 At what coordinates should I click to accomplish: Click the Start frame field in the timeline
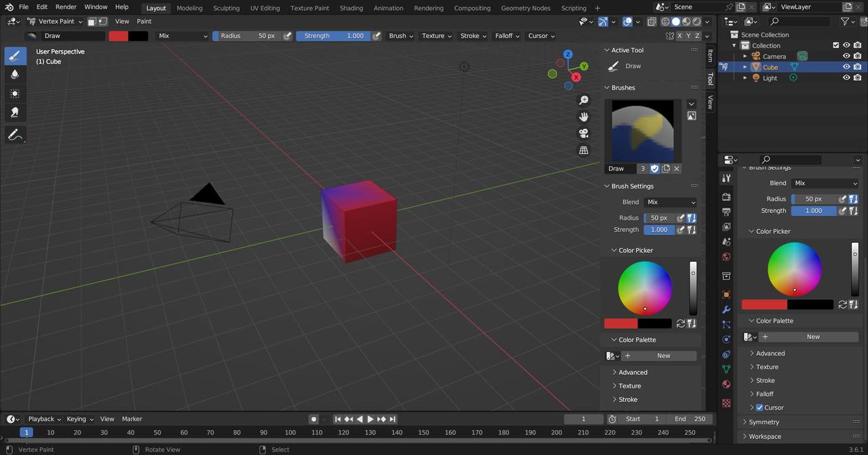click(x=642, y=419)
